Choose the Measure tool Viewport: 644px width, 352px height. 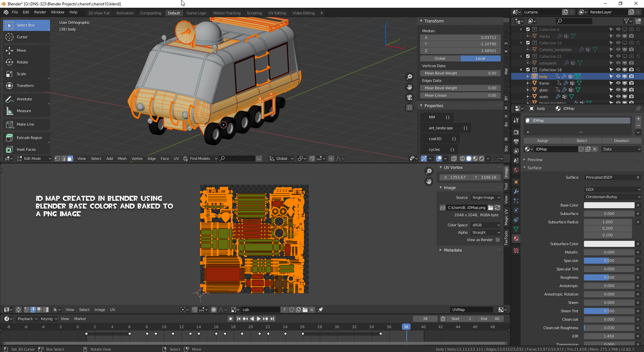pyautogui.click(x=23, y=111)
